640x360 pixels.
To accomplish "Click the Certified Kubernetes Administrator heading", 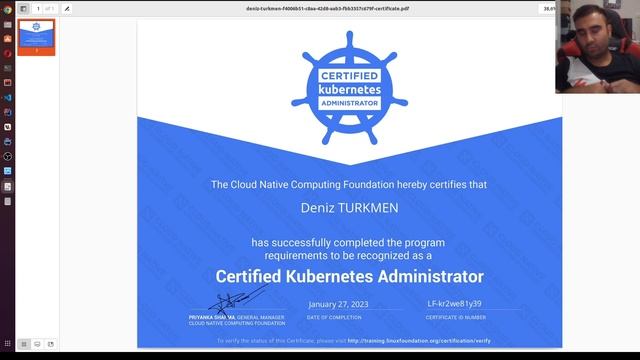I will coord(349,276).
